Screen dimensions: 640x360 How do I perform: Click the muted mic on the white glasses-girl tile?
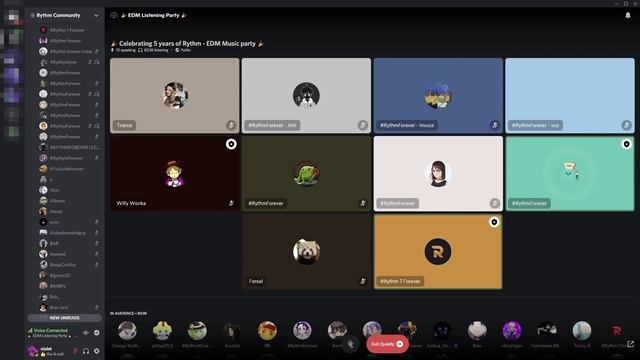coord(494,203)
